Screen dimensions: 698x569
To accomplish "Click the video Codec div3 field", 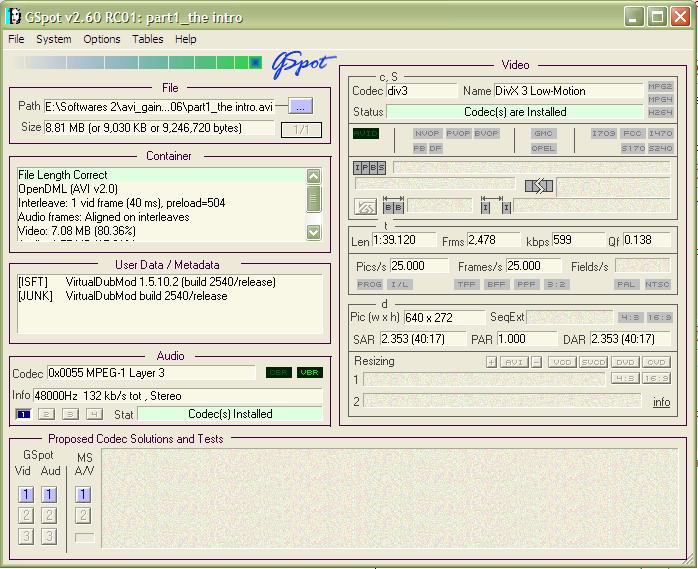I will pos(422,91).
